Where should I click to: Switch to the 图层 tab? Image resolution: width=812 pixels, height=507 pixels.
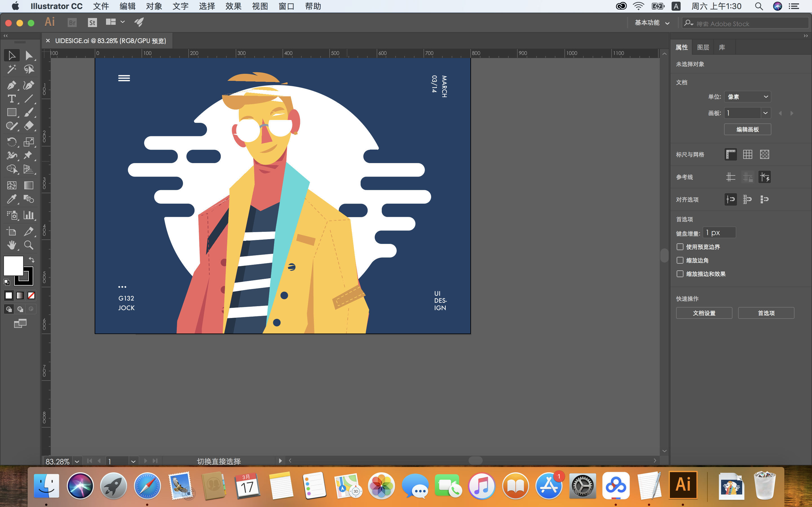703,47
